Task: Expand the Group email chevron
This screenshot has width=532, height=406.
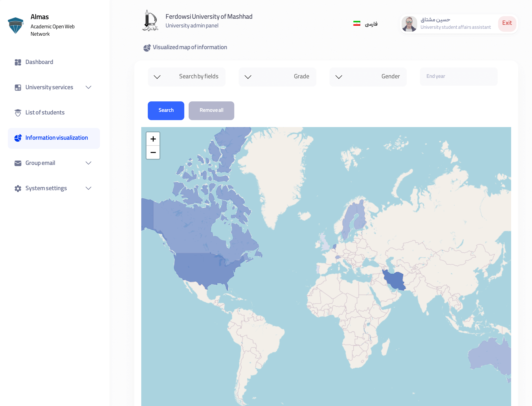Action: click(89, 163)
